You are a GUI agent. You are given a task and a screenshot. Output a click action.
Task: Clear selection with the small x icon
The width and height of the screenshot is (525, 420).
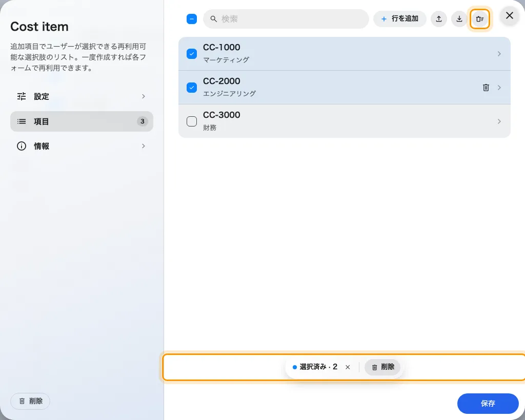pyautogui.click(x=348, y=367)
